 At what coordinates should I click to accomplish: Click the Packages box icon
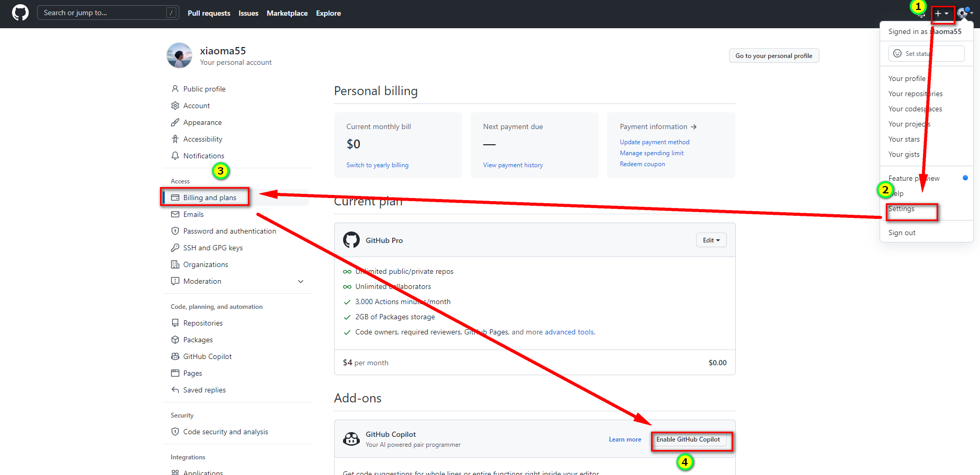[x=175, y=340]
